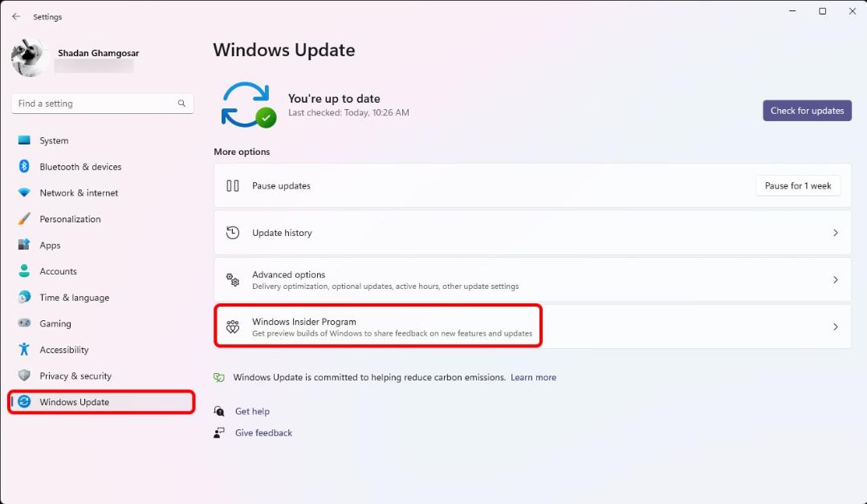Screen dimensions: 867x504
Task: Click the search magnifier icon
Action: [181, 104]
